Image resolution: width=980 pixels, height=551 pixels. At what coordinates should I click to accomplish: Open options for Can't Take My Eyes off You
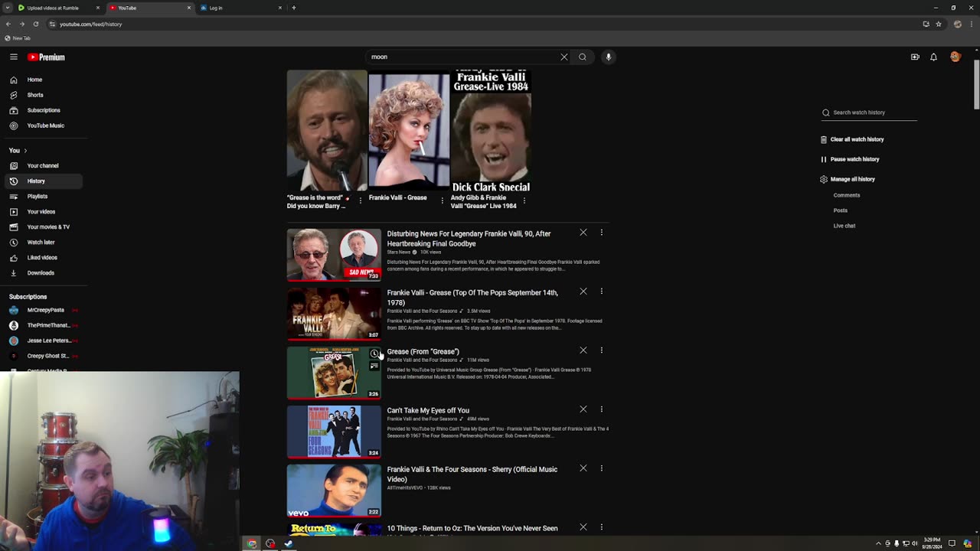(602, 409)
